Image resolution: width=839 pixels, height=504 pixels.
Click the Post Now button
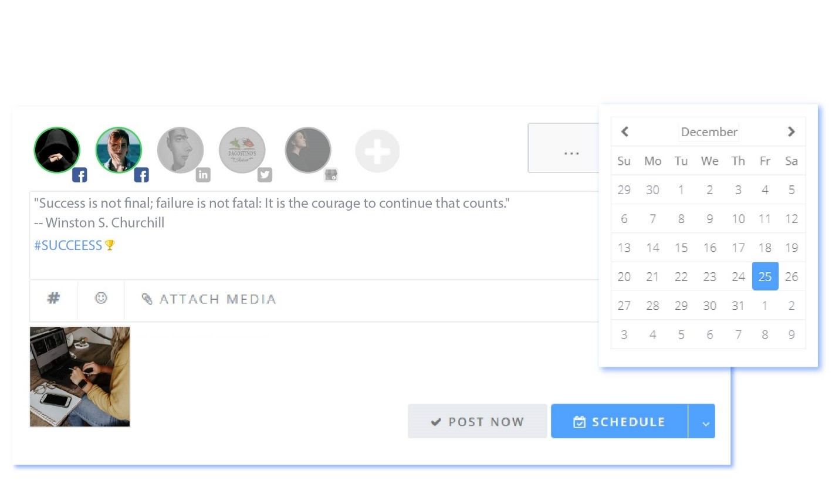[477, 421]
